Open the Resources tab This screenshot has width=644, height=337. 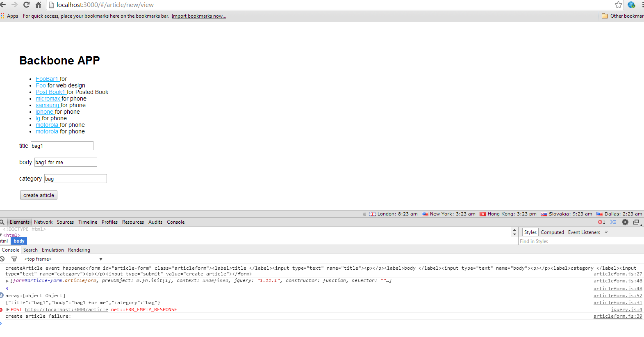[133, 222]
